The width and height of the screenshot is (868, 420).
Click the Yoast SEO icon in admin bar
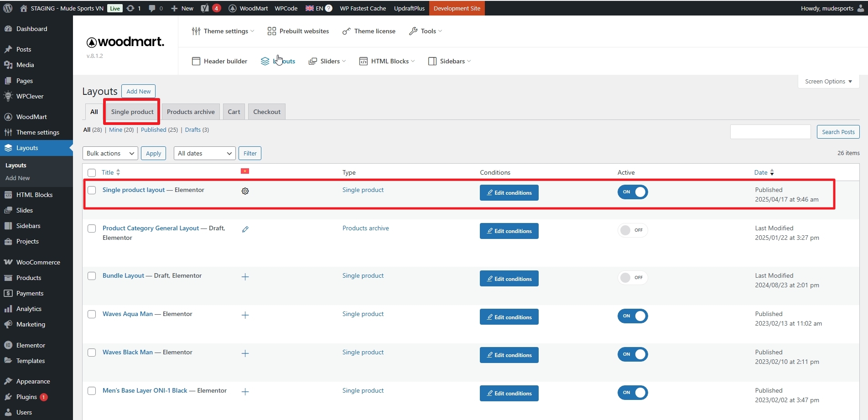tap(205, 8)
